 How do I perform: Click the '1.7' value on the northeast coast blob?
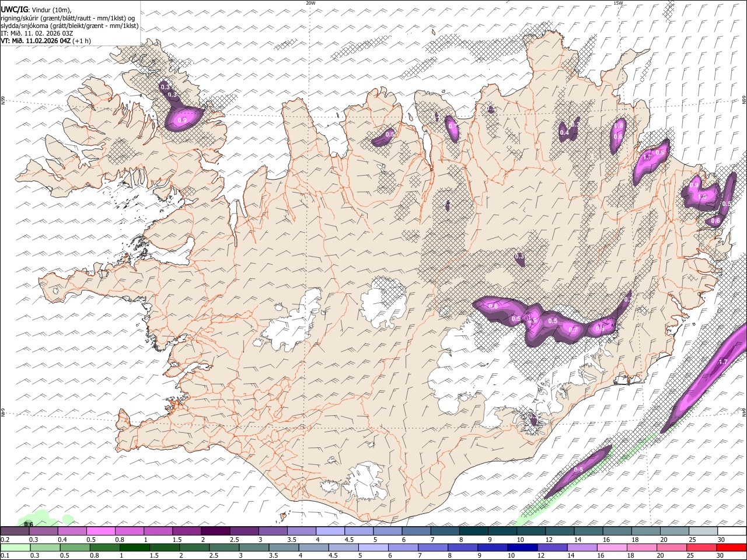pyautogui.click(x=647, y=157)
